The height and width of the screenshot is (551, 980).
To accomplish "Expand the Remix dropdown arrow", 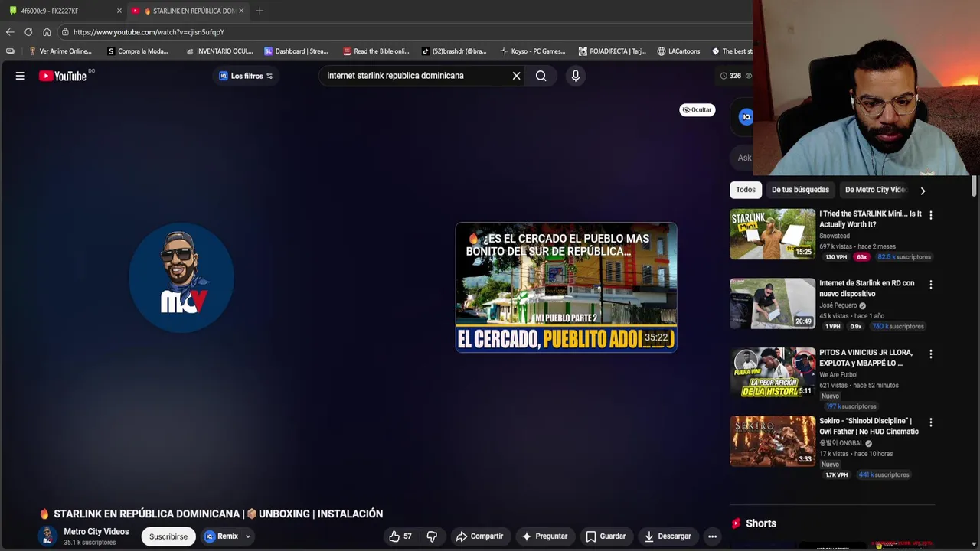I will coord(247,536).
